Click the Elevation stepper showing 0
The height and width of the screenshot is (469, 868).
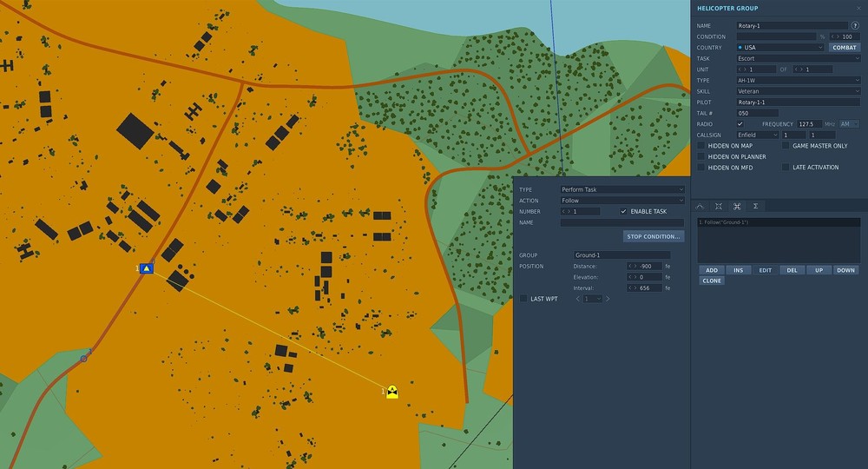tap(644, 277)
